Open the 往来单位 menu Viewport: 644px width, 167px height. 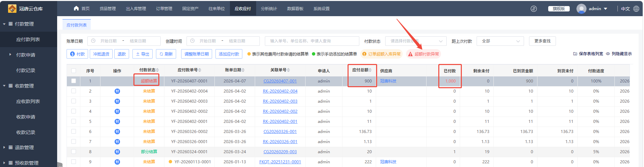pos(216,8)
